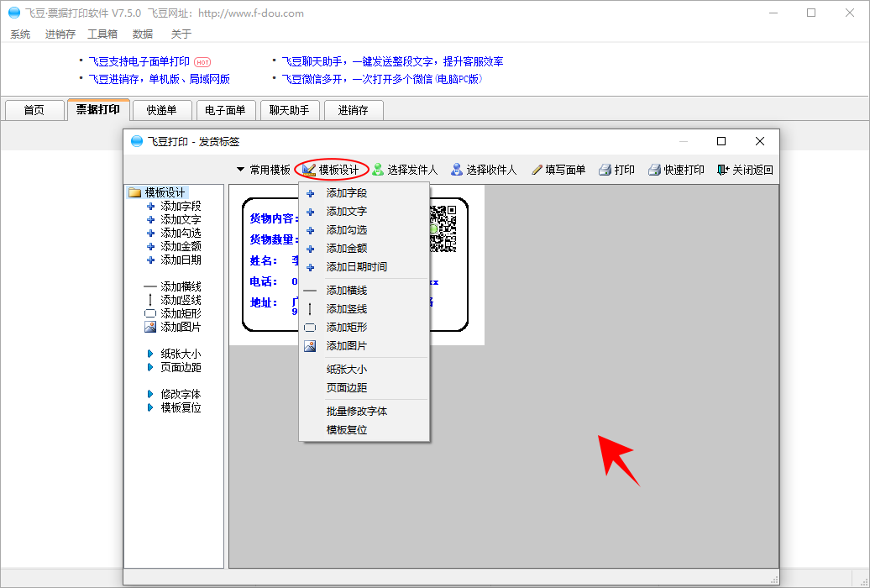870x588 pixels.
Task: Open the 工具箱 menu
Action: click(x=102, y=34)
